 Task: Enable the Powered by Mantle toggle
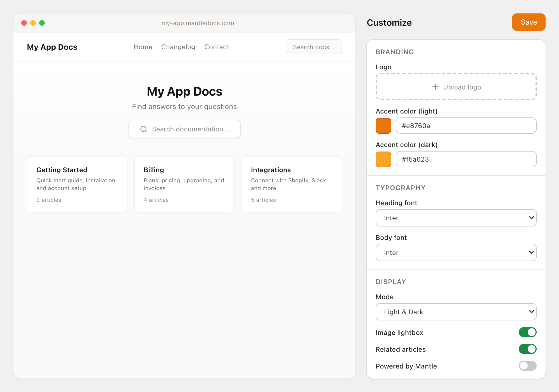[x=527, y=366]
